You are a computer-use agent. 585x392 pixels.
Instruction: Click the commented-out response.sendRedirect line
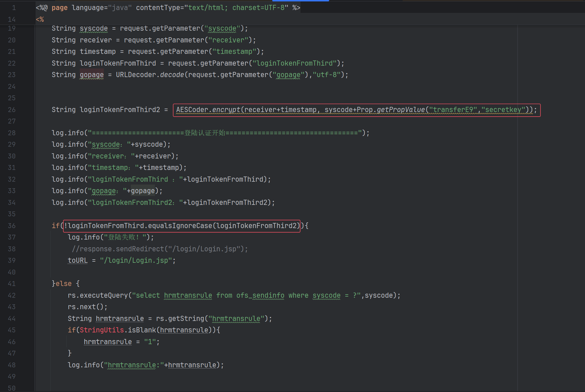160,249
